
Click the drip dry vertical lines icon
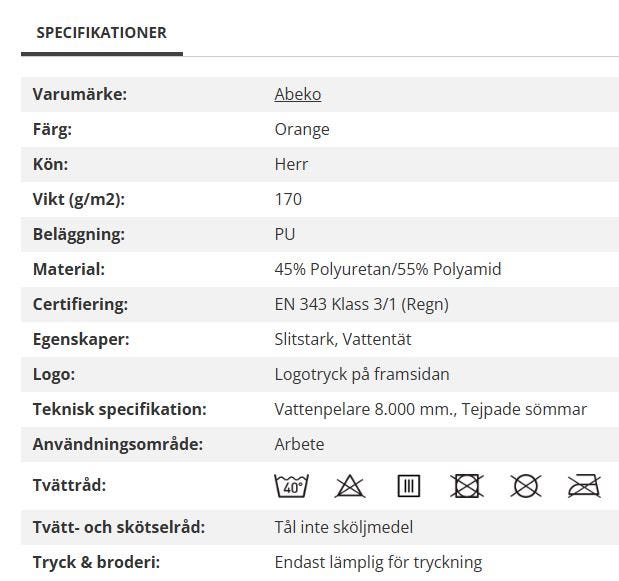[408, 487]
